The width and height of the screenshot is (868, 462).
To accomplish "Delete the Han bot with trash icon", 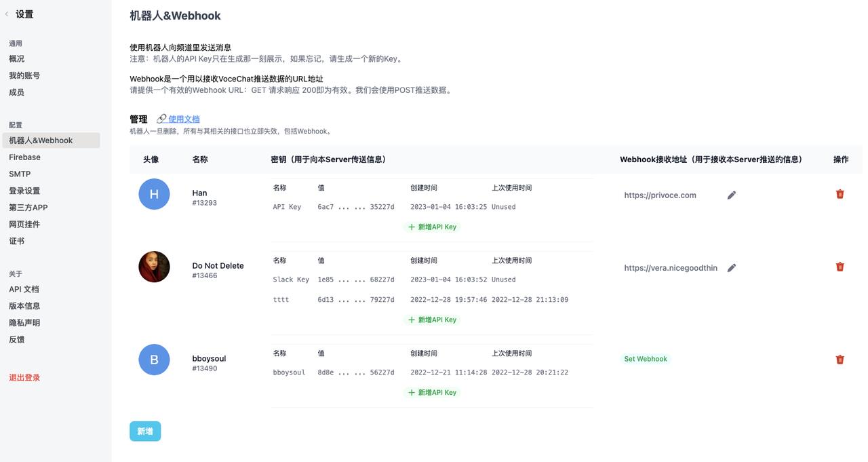I will (x=840, y=194).
